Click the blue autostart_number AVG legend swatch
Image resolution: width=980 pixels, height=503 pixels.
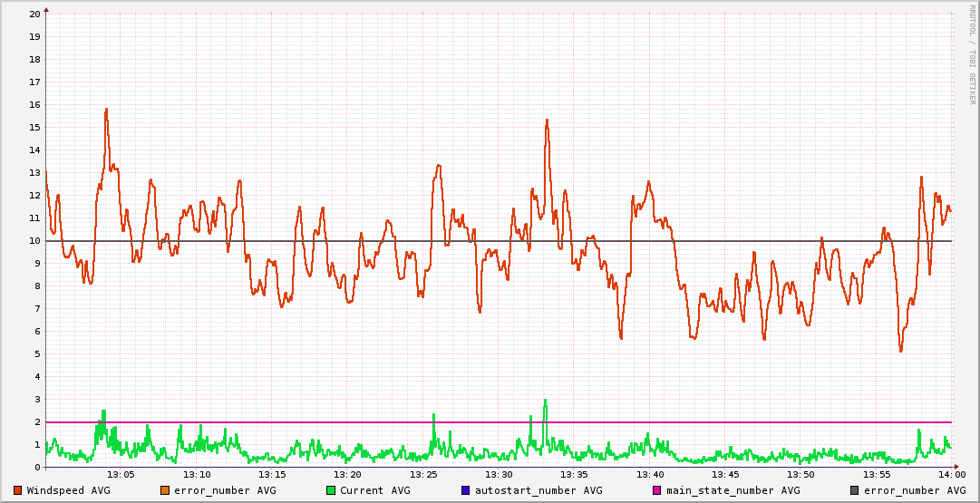tap(466, 490)
